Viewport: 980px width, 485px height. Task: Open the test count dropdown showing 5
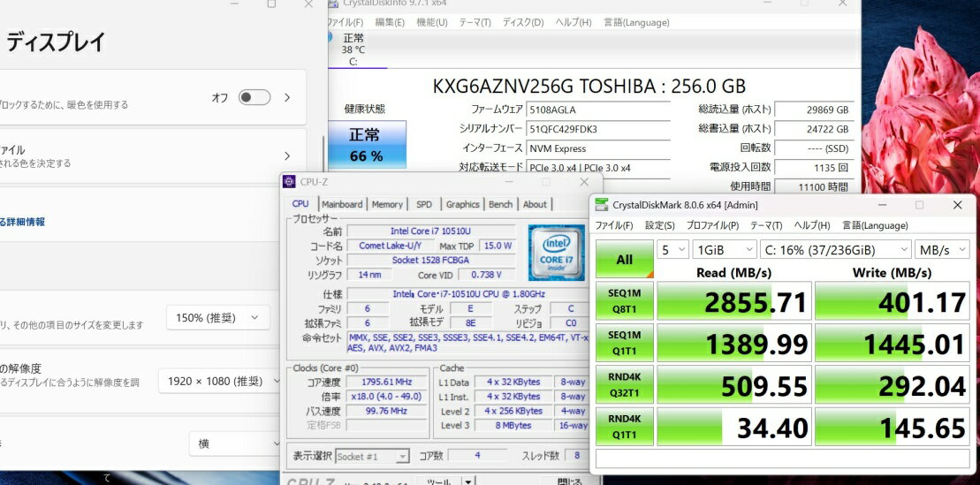672,250
